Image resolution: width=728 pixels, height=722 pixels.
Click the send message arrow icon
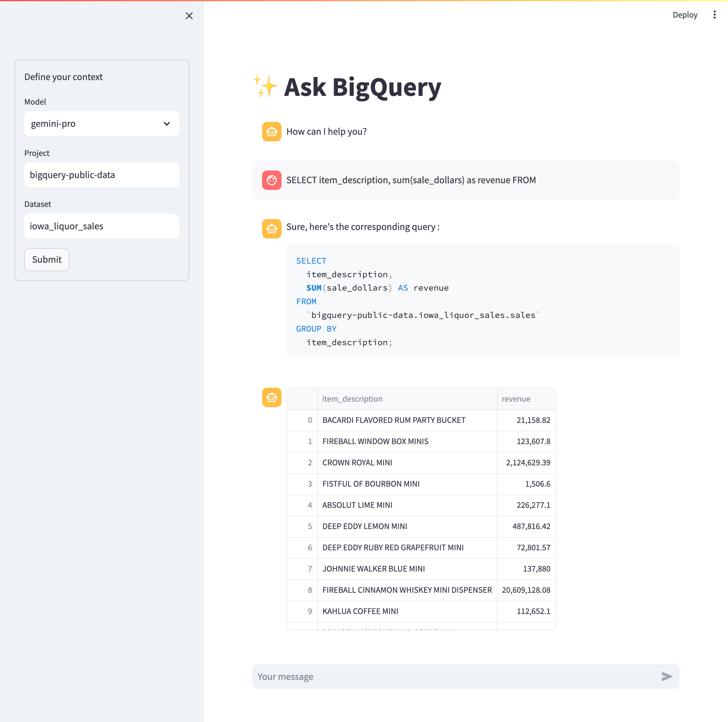(x=667, y=676)
